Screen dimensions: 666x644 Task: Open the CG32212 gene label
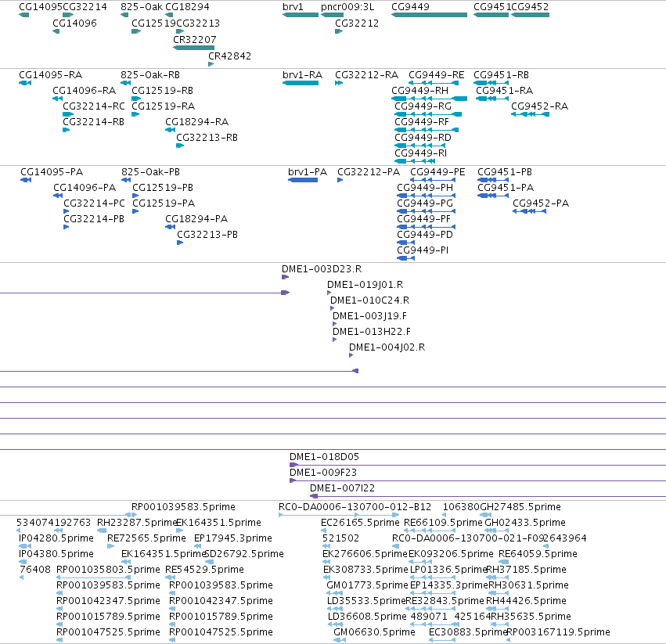[357, 23]
